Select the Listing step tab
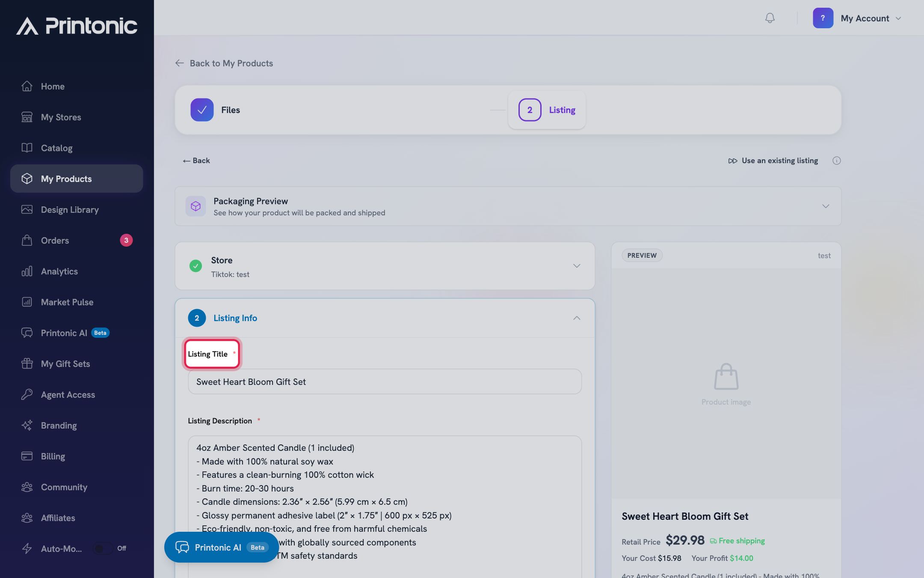924x578 pixels. [547, 110]
